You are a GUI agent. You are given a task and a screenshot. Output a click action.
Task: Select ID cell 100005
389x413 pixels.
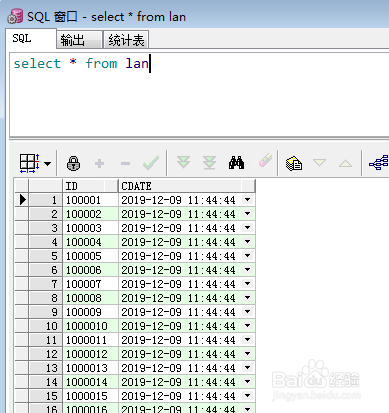pyautogui.click(x=90, y=256)
